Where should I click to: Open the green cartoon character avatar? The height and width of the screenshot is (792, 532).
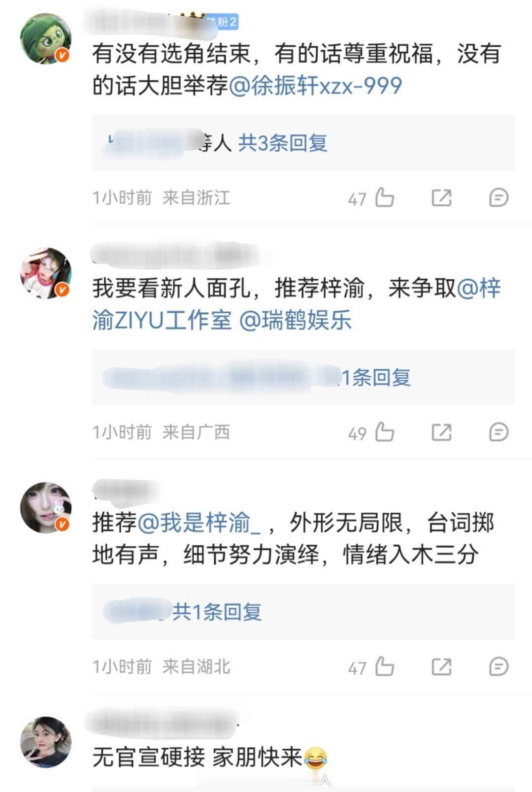tap(45, 39)
